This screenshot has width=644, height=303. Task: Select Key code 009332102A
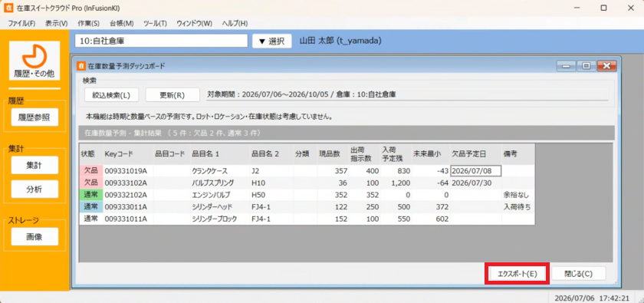point(128,195)
